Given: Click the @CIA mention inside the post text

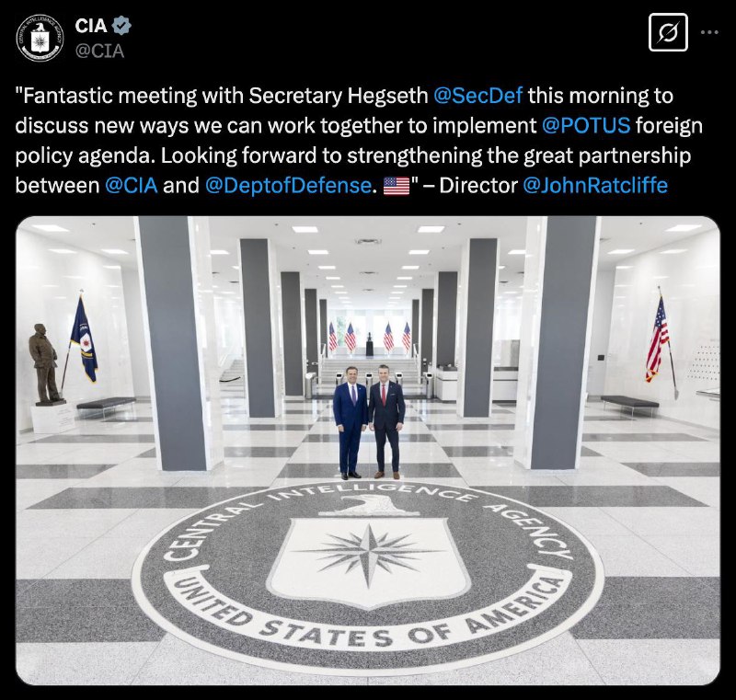Looking at the screenshot, I should pos(131,186).
